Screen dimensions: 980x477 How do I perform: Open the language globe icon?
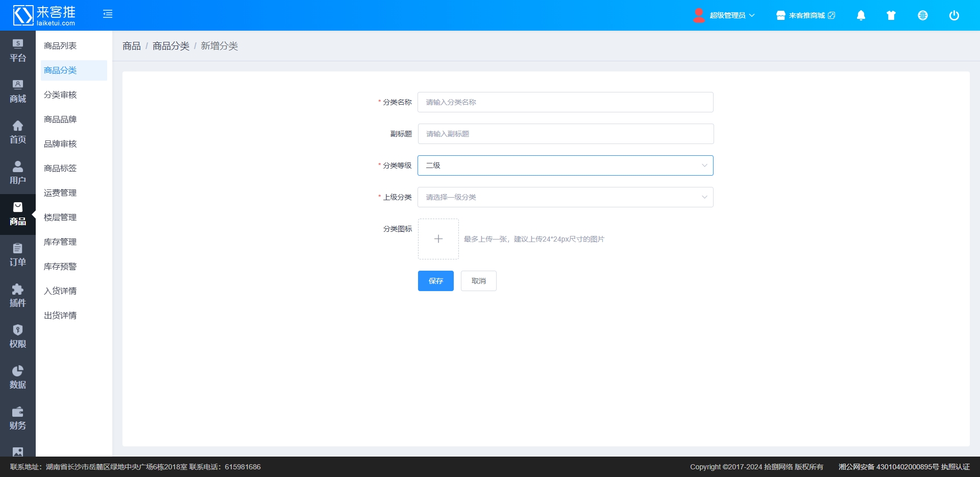pos(923,15)
